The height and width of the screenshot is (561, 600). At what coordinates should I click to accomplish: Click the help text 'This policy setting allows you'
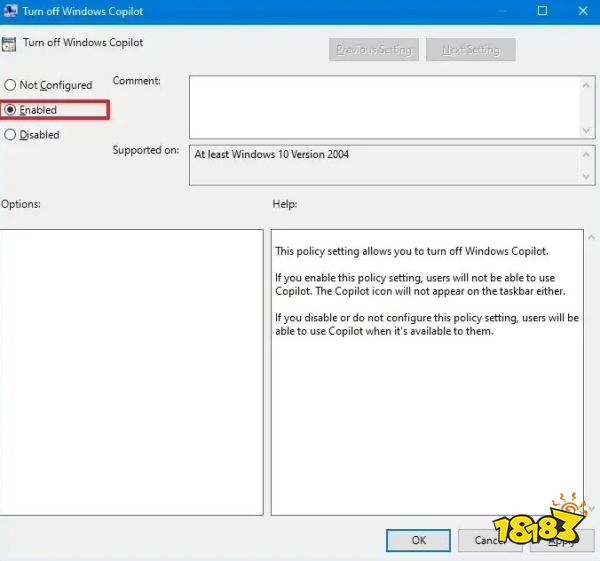point(412,251)
